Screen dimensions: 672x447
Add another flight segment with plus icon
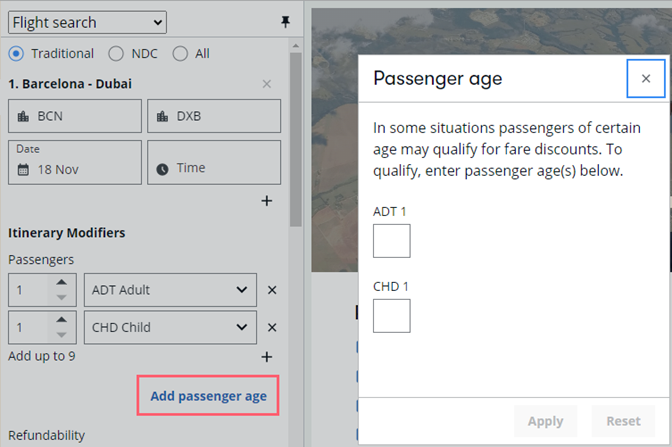point(267,201)
